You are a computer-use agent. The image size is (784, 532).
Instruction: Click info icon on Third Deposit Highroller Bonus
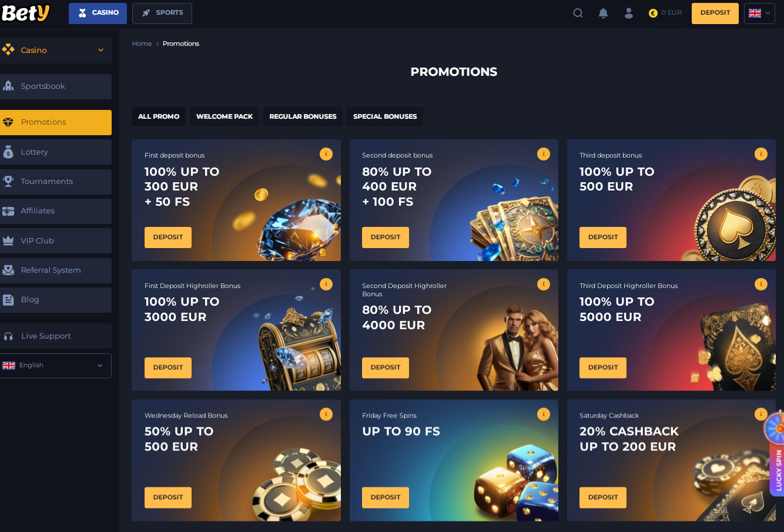tap(761, 284)
